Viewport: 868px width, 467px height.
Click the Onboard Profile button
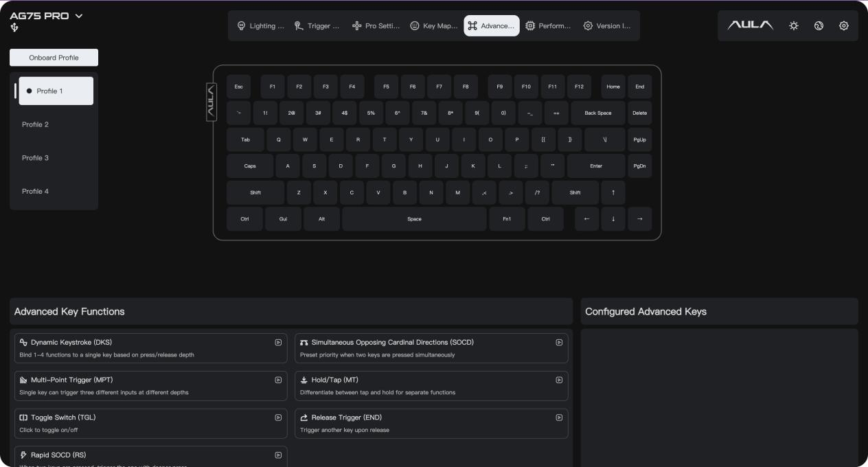(54, 58)
